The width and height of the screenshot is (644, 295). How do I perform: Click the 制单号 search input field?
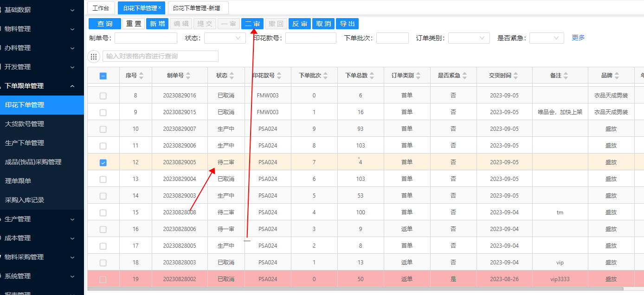pyautogui.click(x=146, y=38)
